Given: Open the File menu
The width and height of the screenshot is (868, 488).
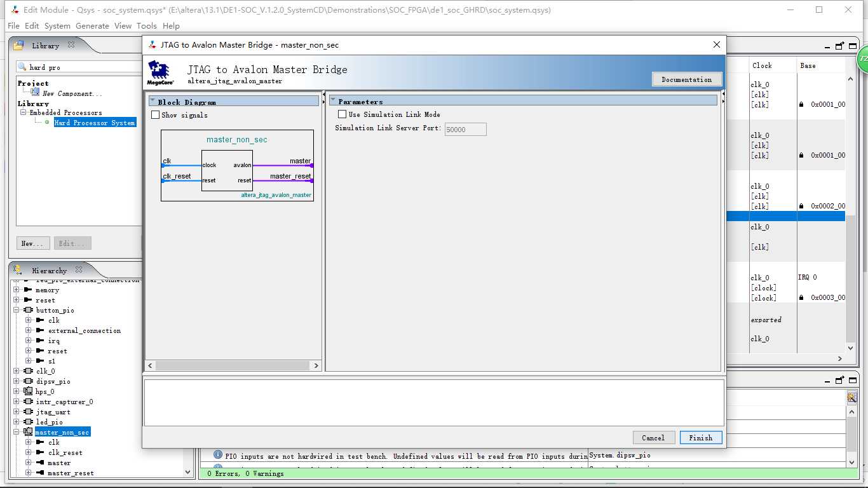Looking at the screenshot, I should [13, 26].
